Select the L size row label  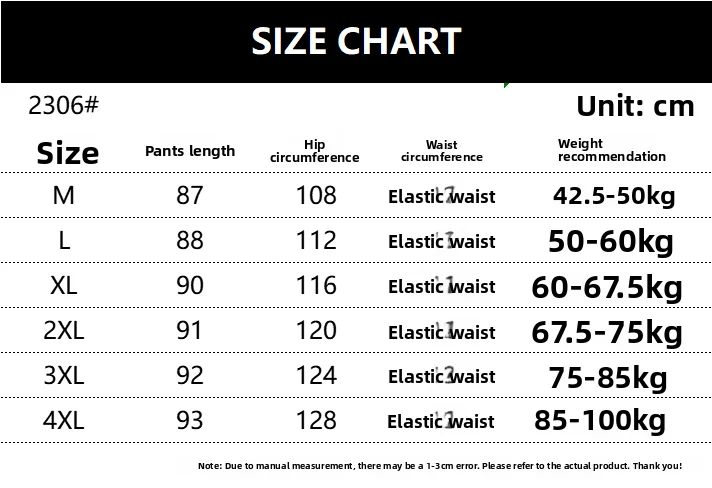(64, 241)
